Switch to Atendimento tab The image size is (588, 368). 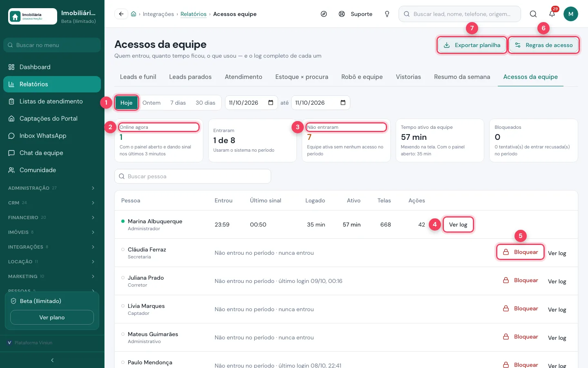(243, 77)
